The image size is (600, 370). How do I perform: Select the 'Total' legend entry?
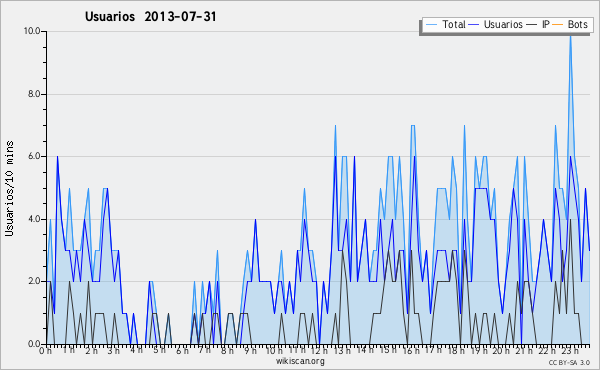click(x=453, y=24)
